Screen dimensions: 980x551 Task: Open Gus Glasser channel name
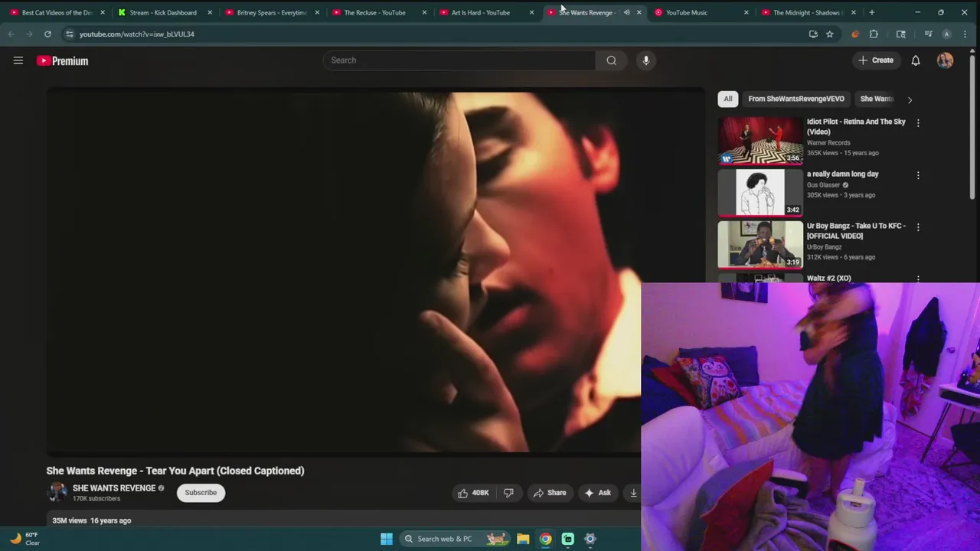[824, 185]
